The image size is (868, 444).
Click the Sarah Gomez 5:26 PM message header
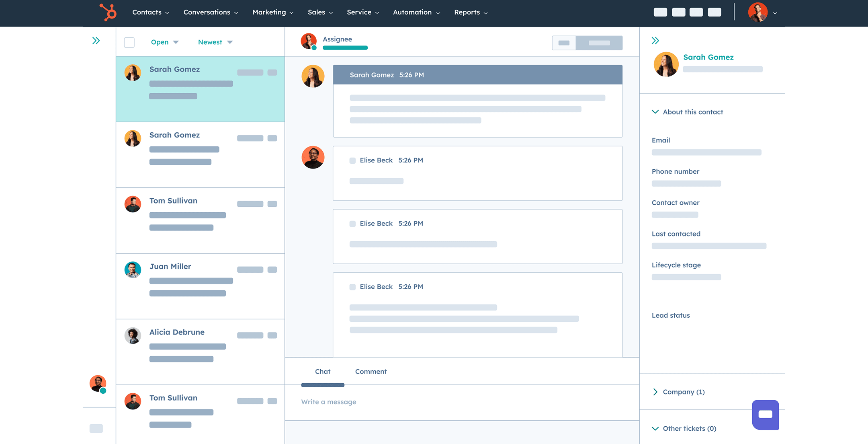pos(477,75)
